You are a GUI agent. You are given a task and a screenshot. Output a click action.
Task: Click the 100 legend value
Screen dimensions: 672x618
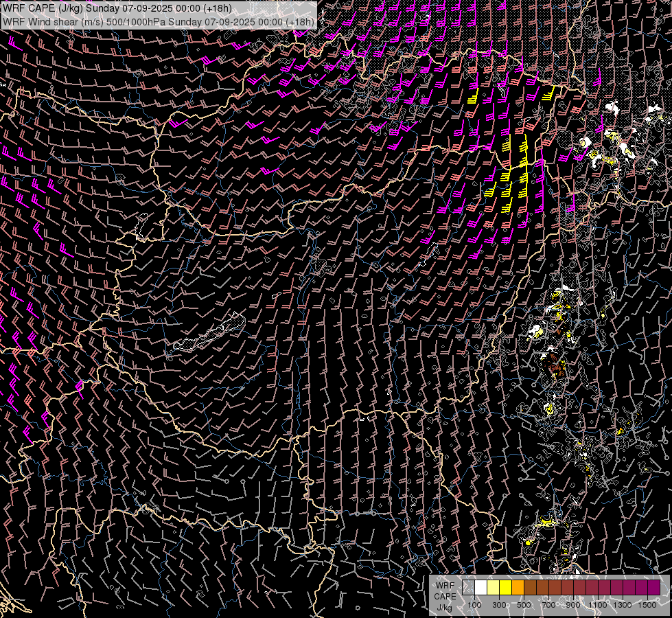[474, 605]
